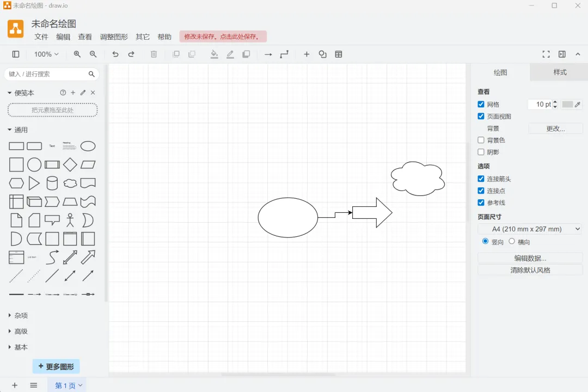Click the search magnifier in shape search
This screenshot has height=392, width=588.
[91, 74]
